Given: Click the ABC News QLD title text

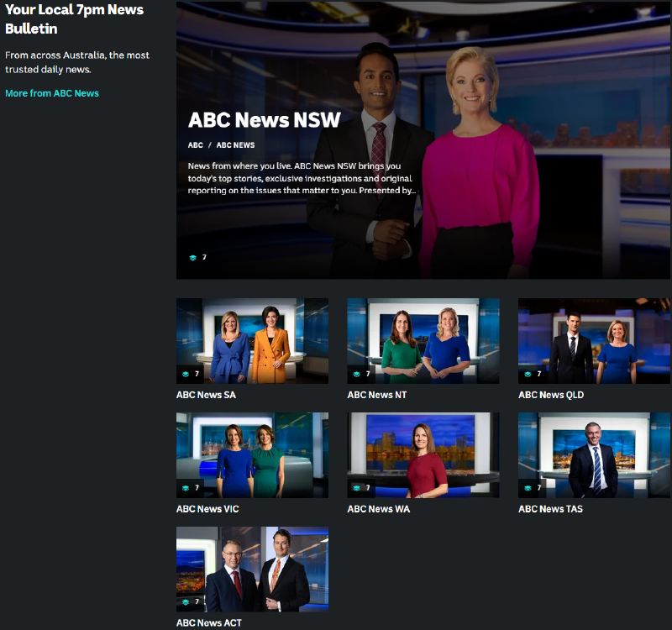Looking at the screenshot, I should click(551, 395).
